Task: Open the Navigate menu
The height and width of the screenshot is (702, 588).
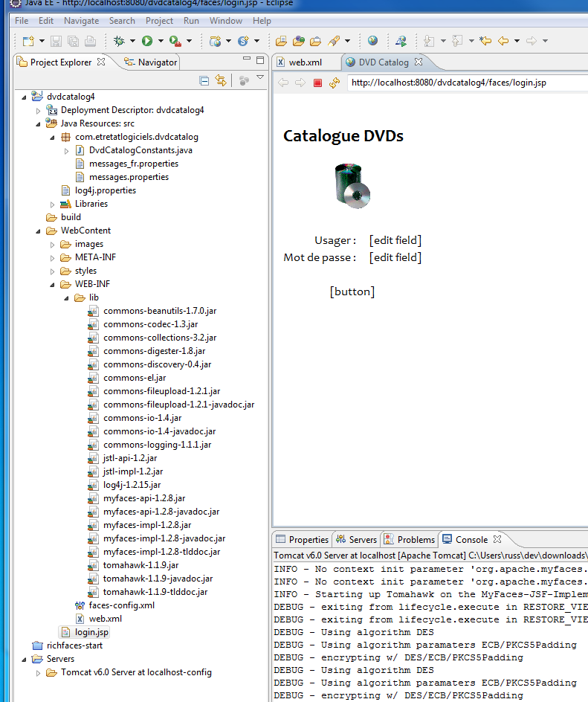Action: point(82,21)
